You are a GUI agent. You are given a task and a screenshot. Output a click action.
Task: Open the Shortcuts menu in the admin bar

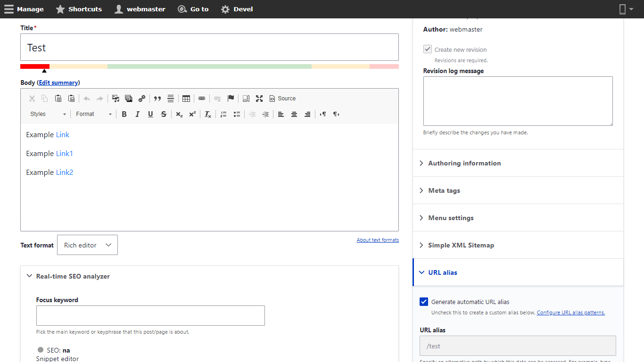pos(79,9)
